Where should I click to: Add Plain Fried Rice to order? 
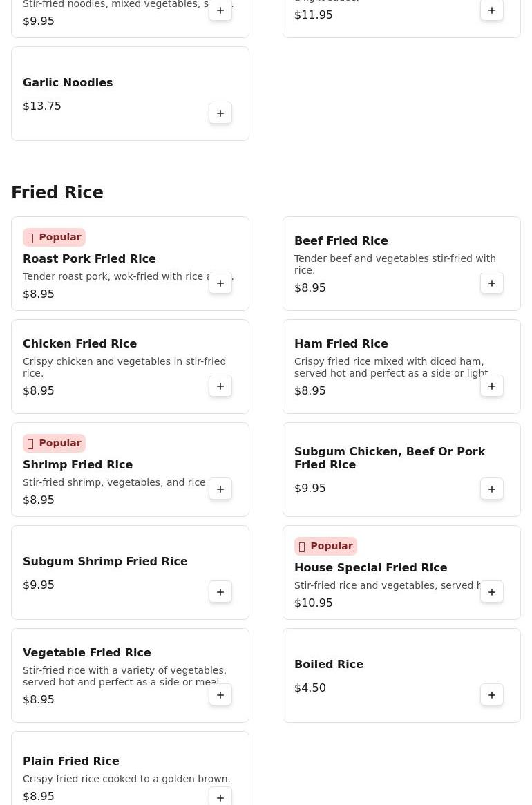pyautogui.click(x=220, y=797)
